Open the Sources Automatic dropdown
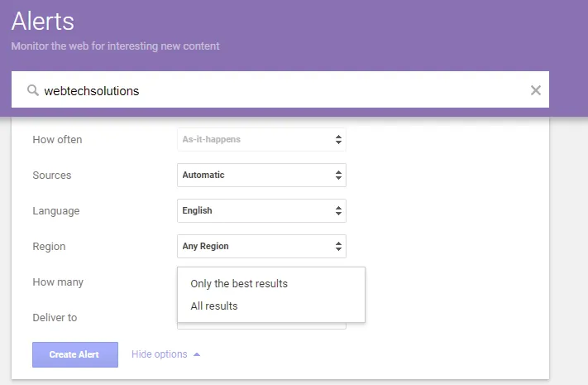Screen dimensions: 588x385 tap(261, 175)
